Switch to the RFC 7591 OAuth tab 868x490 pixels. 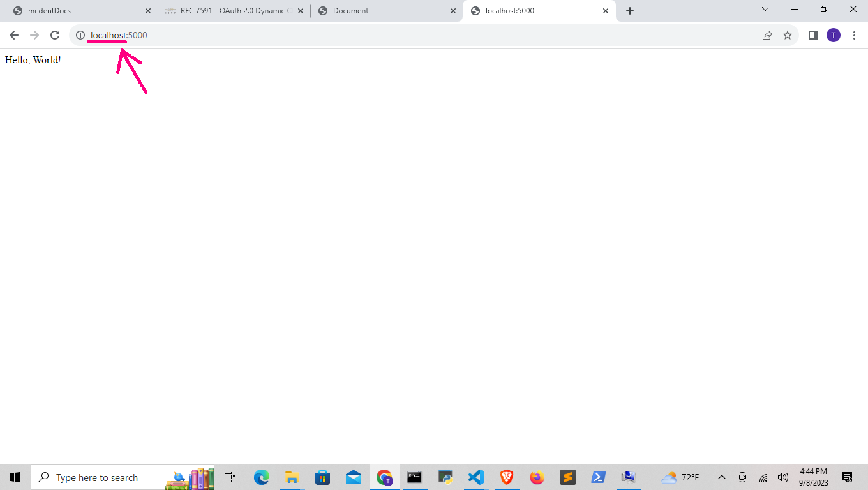click(233, 11)
